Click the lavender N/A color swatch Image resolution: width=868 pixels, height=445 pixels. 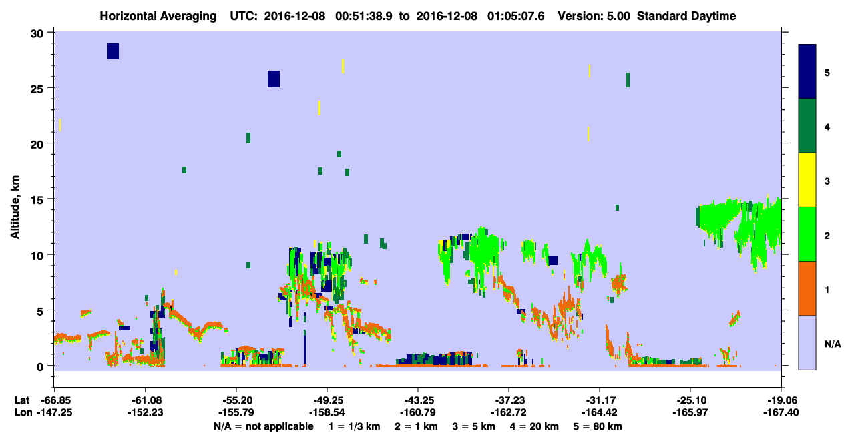tap(807, 342)
